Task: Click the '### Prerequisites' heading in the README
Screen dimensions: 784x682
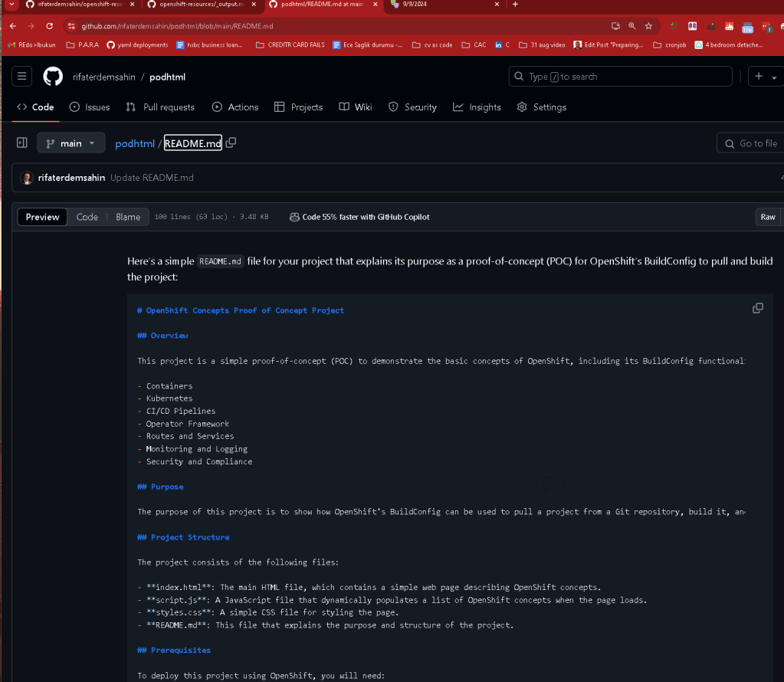Action: pos(174,650)
